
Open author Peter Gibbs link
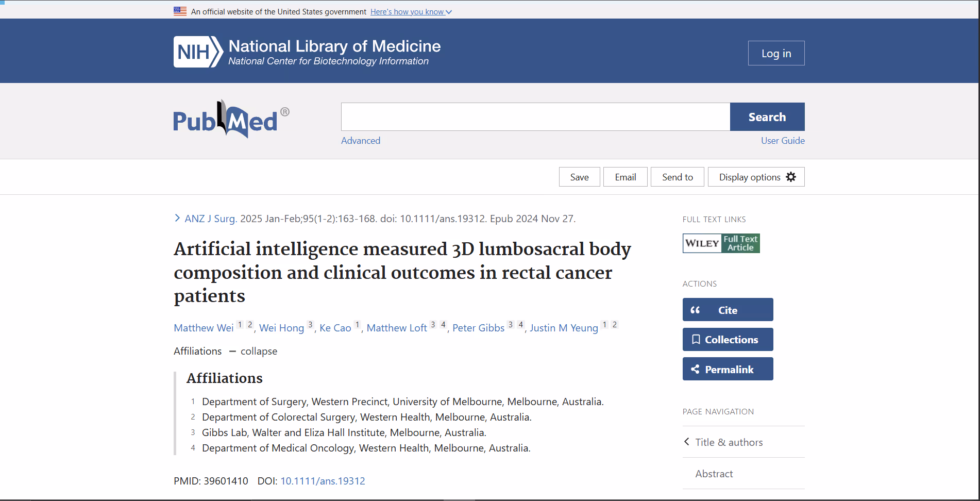pyautogui.click(x=478, y=328)
